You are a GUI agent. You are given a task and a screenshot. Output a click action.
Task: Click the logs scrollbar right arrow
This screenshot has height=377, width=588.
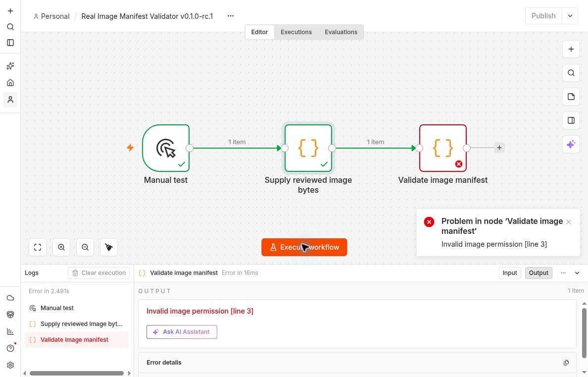[x=129, y=373]
